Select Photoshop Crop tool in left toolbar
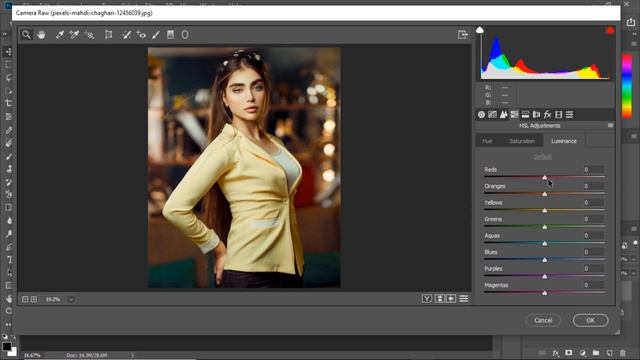 pyautogui.click(x=9, y=103)
